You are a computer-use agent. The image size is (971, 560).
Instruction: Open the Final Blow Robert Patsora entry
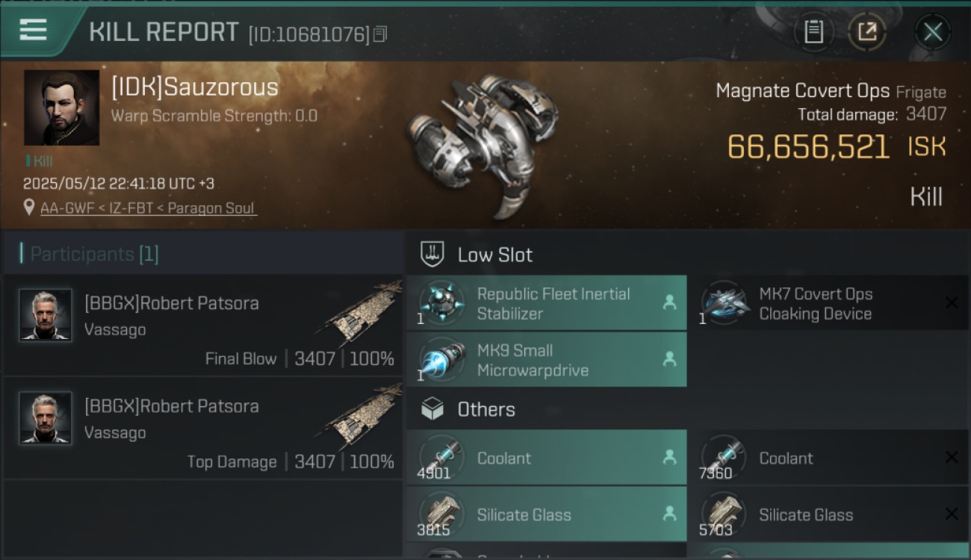(203, 326)
